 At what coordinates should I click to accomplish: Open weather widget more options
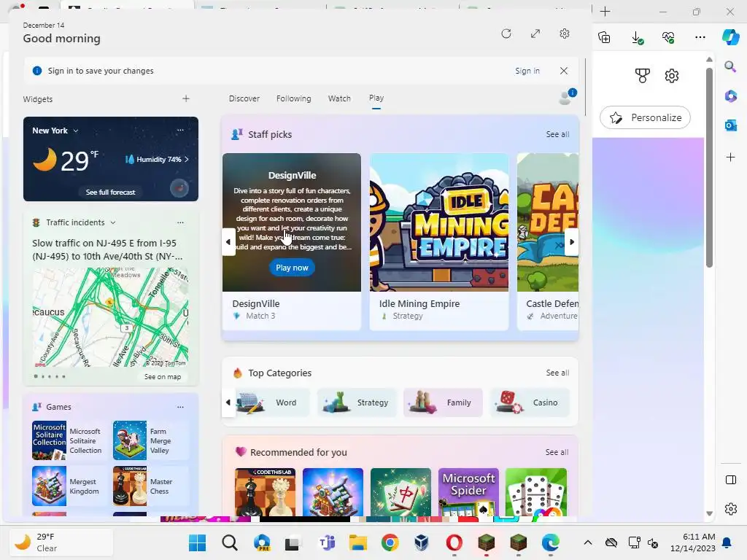[180, 130]
